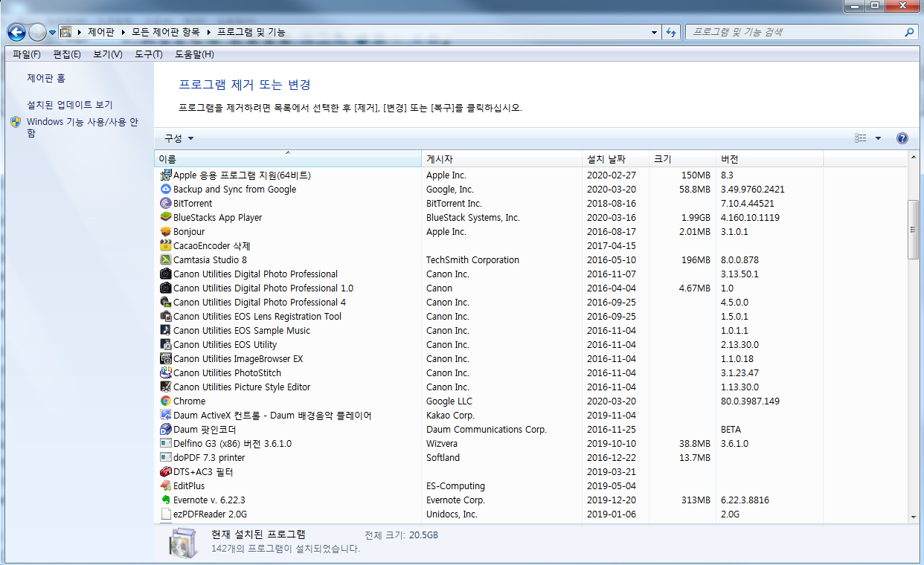Click the CacaoEncoder icon
924x565 pixels.
[166, 246]
